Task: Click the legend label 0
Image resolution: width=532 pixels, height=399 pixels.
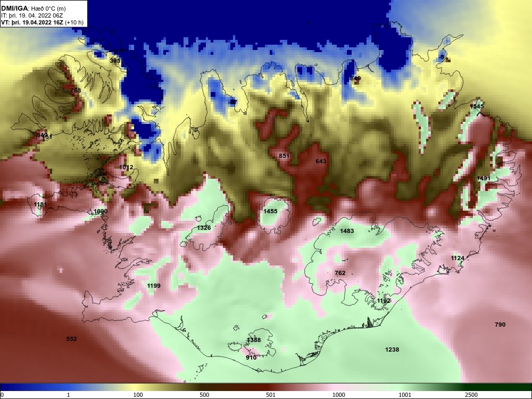Action: coord(2,395)
